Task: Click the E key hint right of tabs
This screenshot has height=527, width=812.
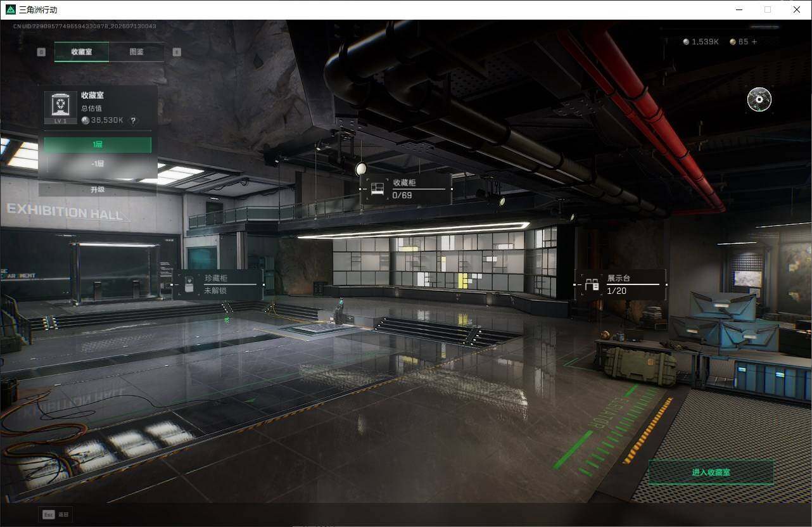Action: 177,52
